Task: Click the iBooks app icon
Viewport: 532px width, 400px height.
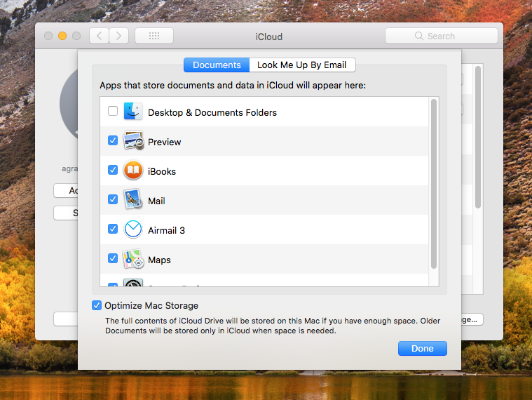Action: click(133, 170)
